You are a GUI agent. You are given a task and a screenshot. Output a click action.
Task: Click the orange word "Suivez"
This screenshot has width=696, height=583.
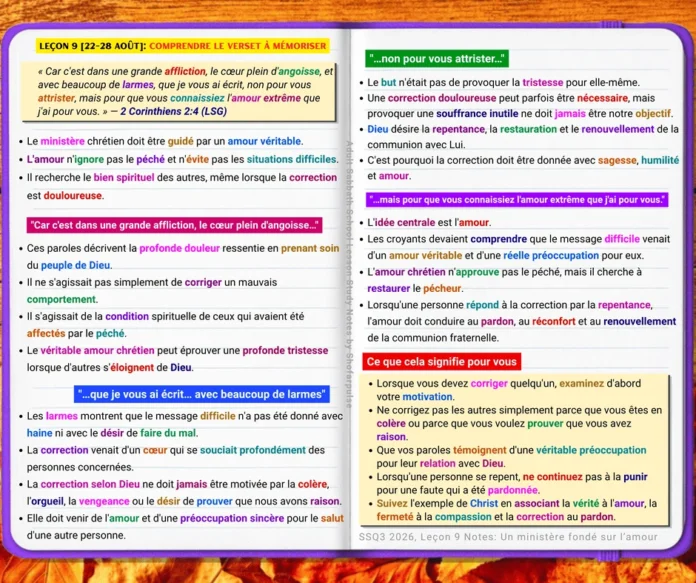click(392, 504)
